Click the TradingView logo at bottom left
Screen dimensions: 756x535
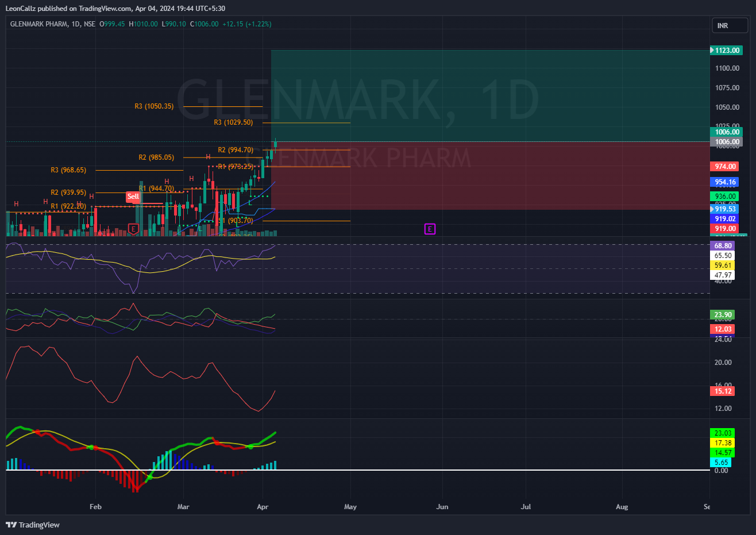(x=33, y=525)
